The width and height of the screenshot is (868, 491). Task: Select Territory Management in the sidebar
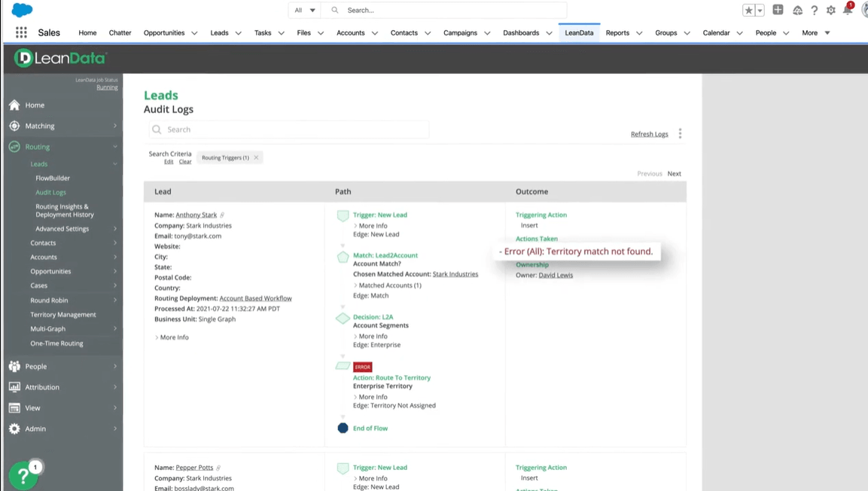(63, 315)
